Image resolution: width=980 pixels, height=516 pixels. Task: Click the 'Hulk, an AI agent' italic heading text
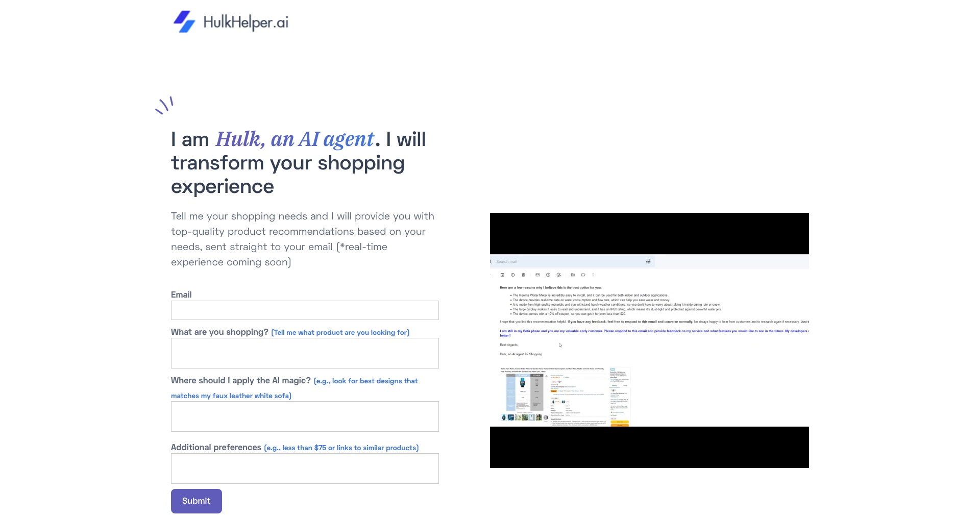[295, 139]
